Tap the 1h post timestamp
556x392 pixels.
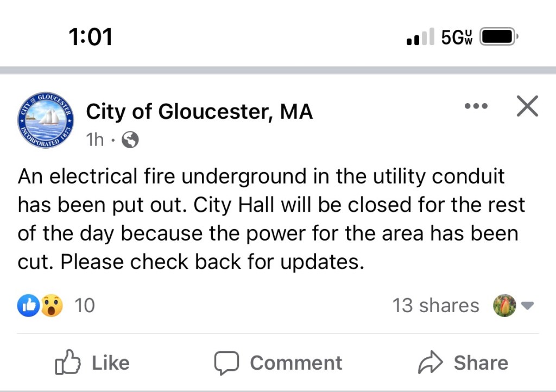pyautogui.click(x=94, y=140)
